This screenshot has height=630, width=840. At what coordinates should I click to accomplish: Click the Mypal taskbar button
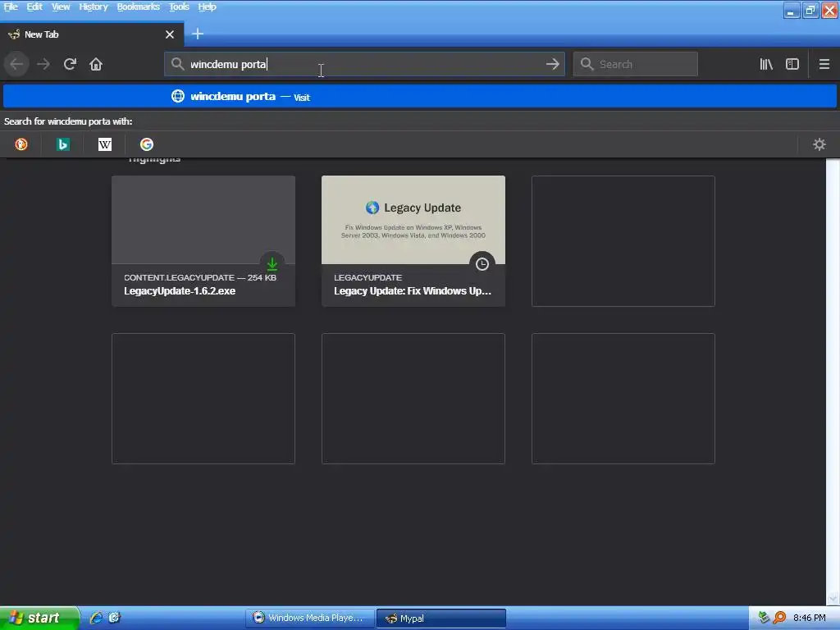click(x=441, y=618)
